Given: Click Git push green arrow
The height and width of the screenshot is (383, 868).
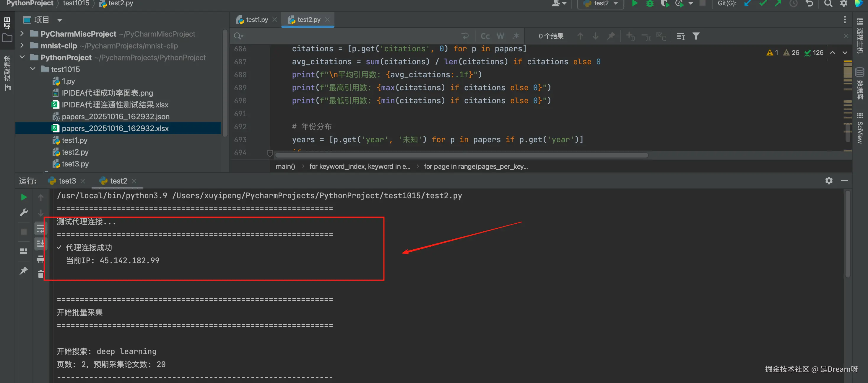Looking at the screenshot, I should pyautogui.click(x=778, y=3).
